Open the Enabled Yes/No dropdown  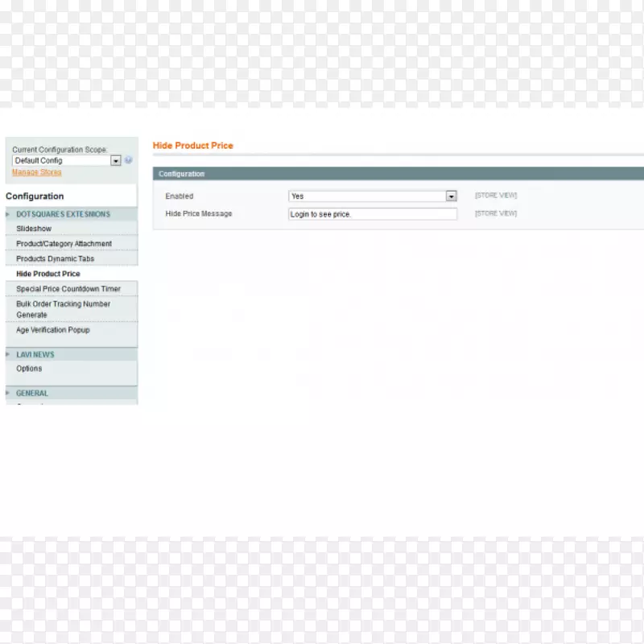[373, 196]
